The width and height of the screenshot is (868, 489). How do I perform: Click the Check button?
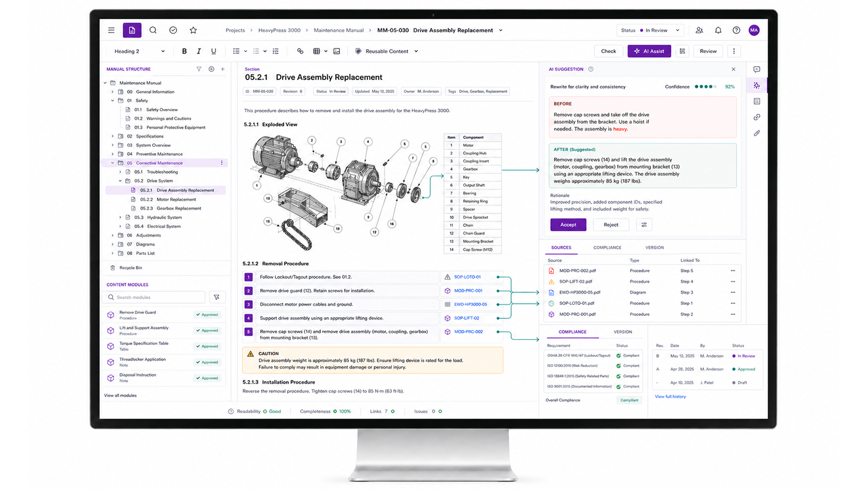tap(608, 51)
